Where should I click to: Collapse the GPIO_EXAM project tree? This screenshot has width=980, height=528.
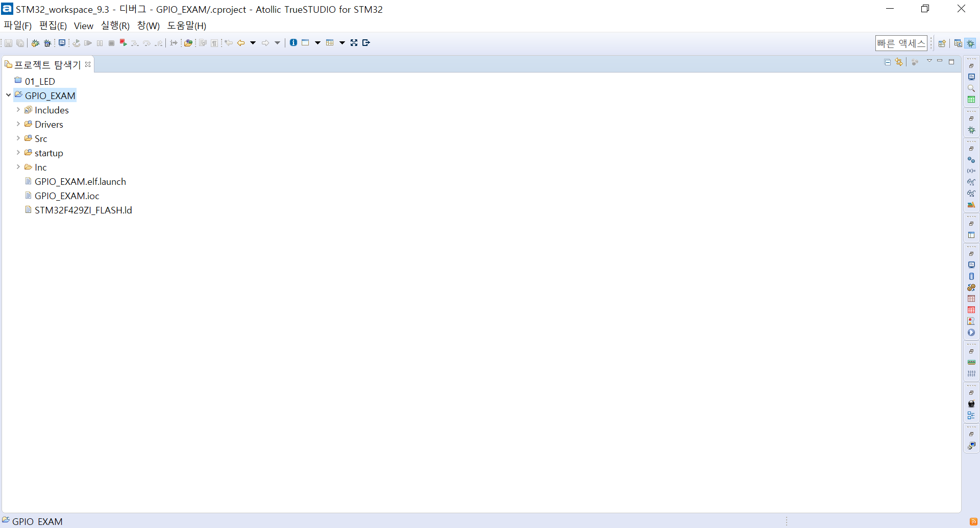(x=8, y=95)
